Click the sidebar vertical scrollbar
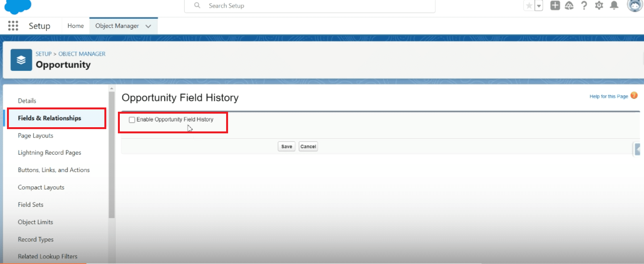 [x=112, y=155]
